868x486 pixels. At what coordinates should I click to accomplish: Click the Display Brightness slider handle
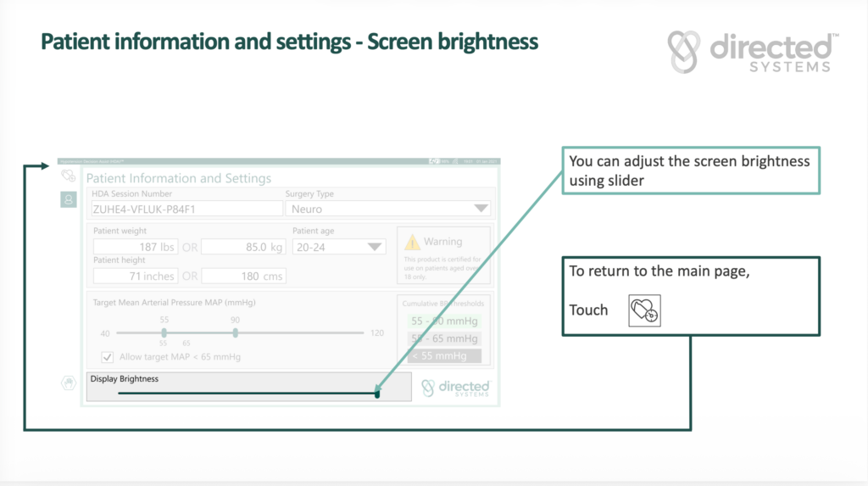coord(377,394)
